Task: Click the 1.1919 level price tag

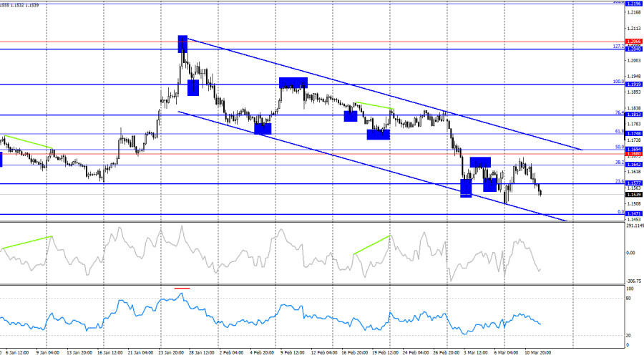Action: click(x=633, y=84)
